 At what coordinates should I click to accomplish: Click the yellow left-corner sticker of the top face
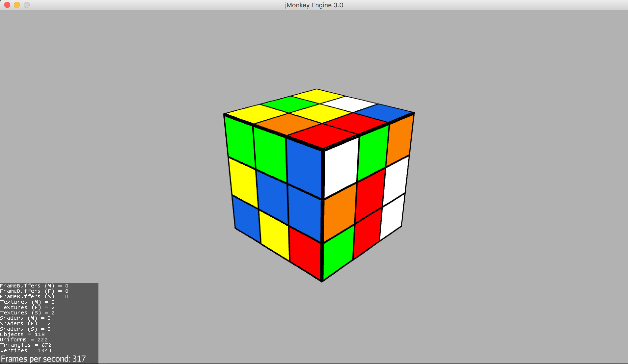(x=257, y=114)
